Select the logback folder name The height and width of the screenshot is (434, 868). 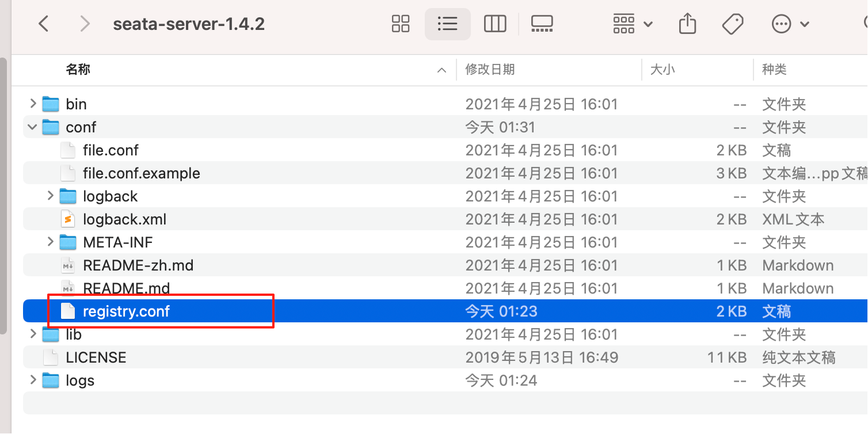[110, 196]
